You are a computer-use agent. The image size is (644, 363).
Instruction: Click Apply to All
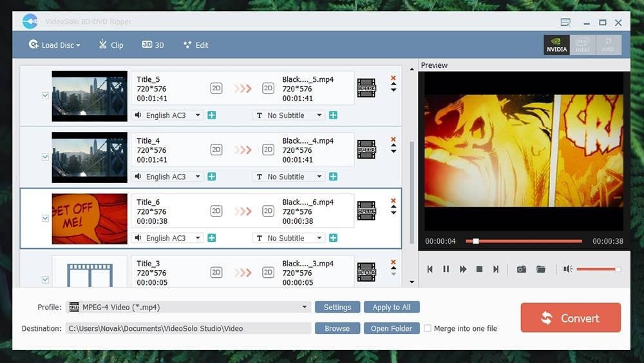392,307
